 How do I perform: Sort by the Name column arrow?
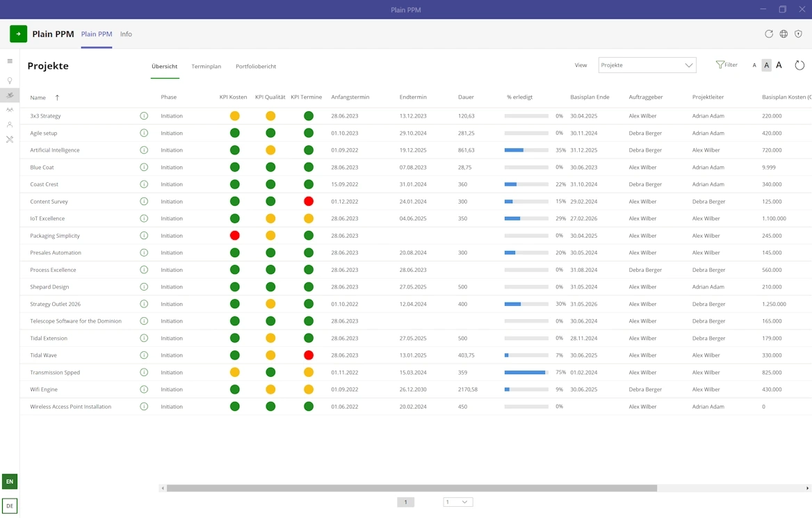pos(57,98)
